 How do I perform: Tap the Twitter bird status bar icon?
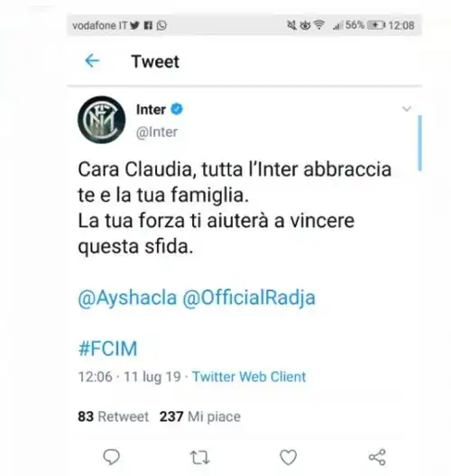point(134,25)
